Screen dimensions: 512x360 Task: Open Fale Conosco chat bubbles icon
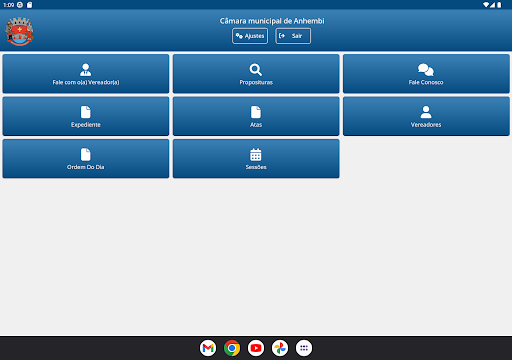pyautogui.click(x=426, y=70)
